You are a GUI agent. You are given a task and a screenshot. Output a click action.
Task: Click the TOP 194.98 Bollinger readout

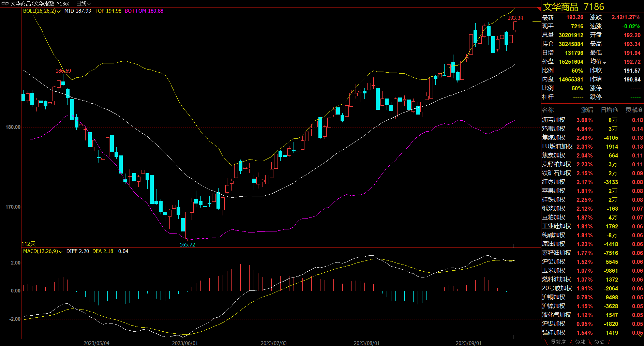(x=108, y=11)
